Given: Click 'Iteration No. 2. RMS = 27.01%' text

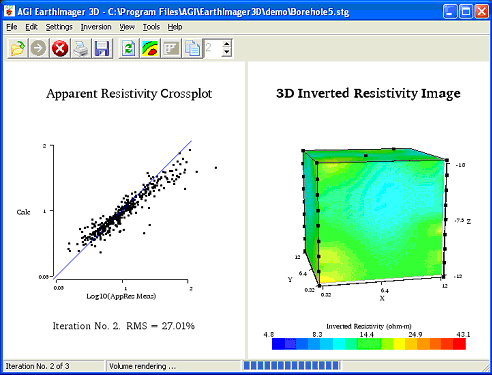Looking at the screenshot, I should click(x=124, y=326).
